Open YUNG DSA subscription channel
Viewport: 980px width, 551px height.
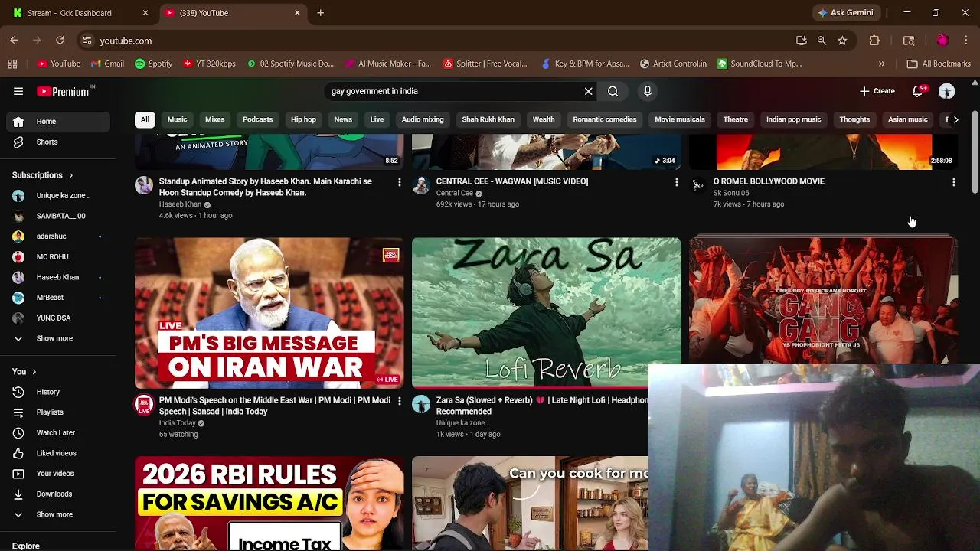click(58, 318)
